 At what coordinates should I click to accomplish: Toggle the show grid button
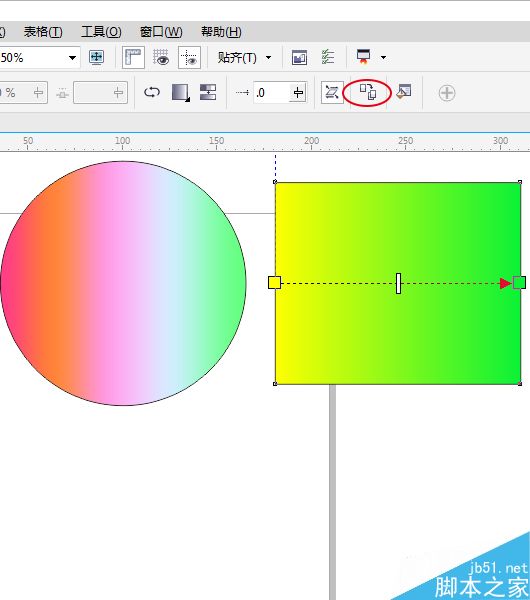pyautogui.click(x=161, y=57)
